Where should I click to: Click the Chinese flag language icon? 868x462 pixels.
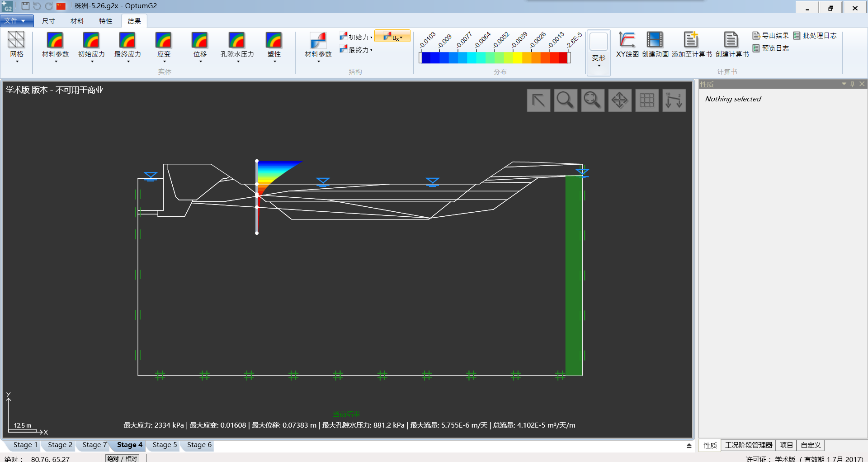61,6
